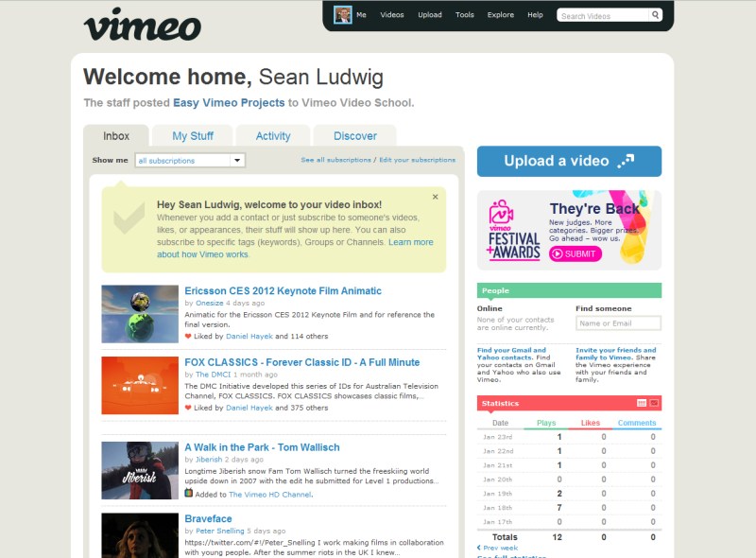Open the Me menu
Viewport: 756px width, 558px height.
[362, 15]
